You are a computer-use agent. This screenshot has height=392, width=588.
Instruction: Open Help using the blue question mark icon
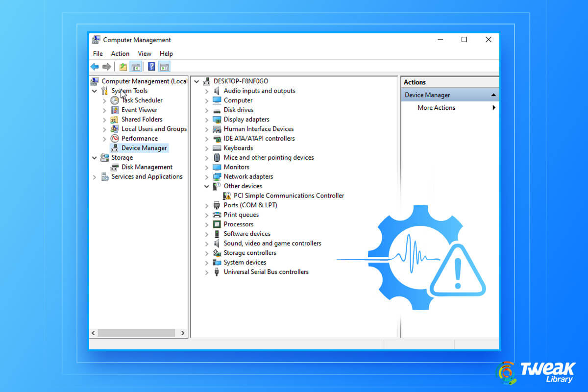[x=151, y=66]
